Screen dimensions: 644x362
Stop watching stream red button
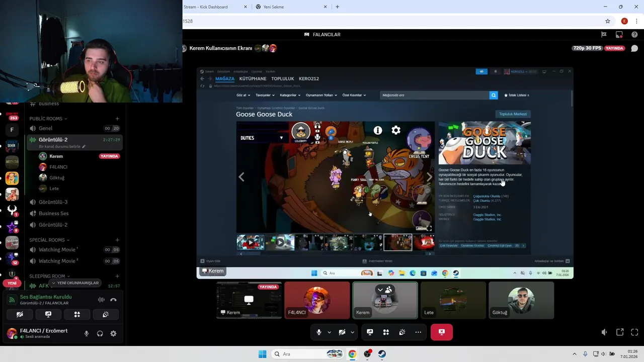coord(442,332)
